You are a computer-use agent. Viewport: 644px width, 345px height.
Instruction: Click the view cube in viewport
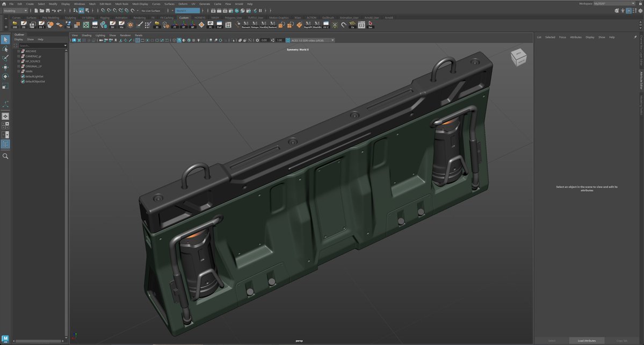(x=518, y=57)
